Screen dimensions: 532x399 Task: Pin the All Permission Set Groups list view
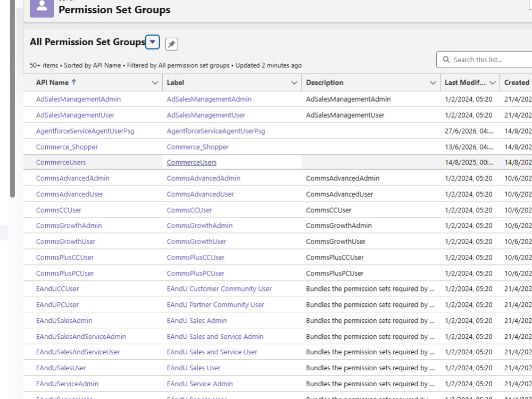coord(171,44)
